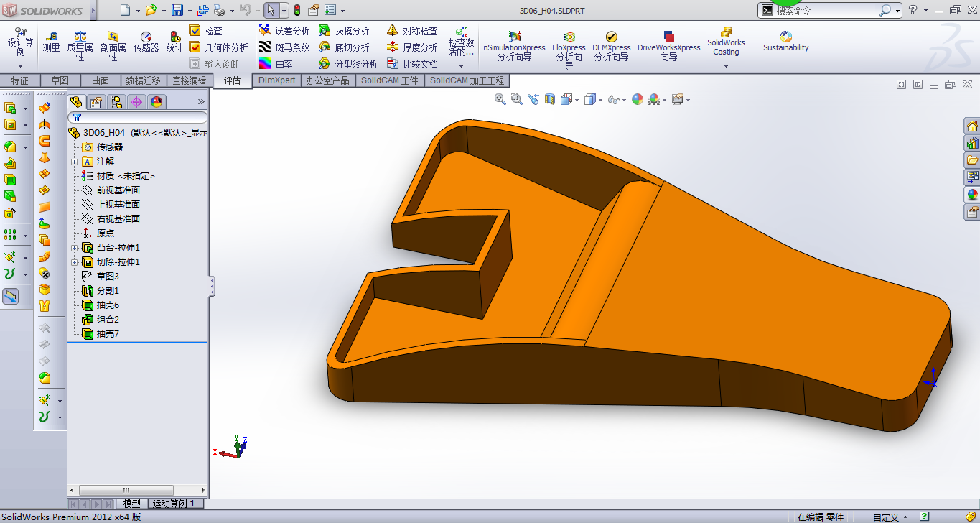Image resolution: width=980 pixels, height=523 pixels.
Task: Toggle the Geometry Analysis (几何体分析) checkbox
Action: [195, 47]
